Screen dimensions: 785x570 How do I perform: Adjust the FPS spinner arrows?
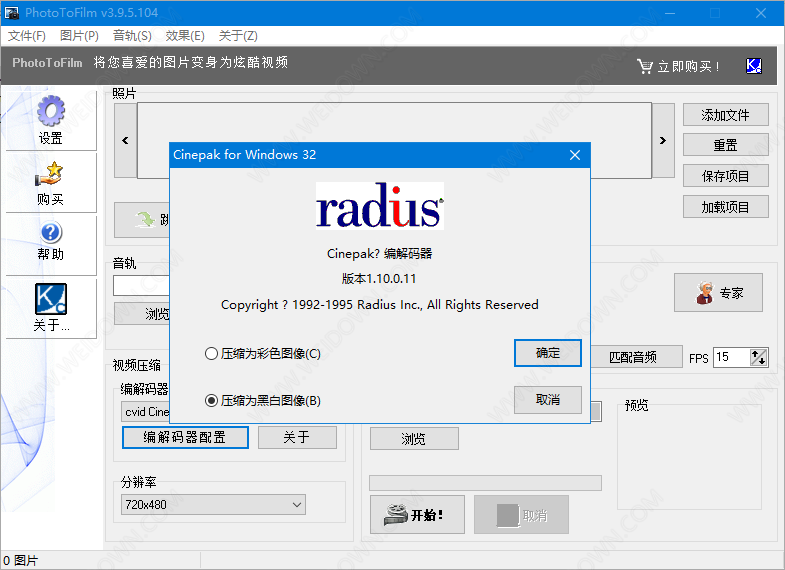pyautogui.click(x=759, y=357)
